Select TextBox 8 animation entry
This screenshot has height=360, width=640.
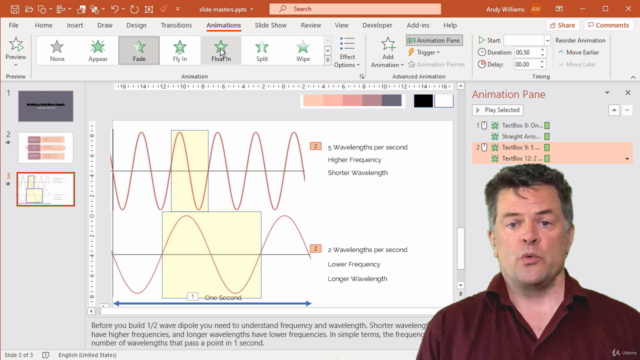tap(553, 125)
